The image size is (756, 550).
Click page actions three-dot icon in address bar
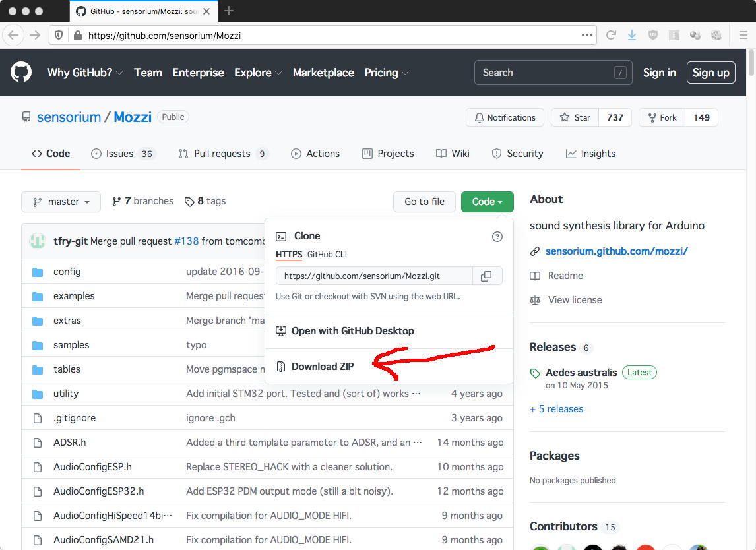(586, 35)
